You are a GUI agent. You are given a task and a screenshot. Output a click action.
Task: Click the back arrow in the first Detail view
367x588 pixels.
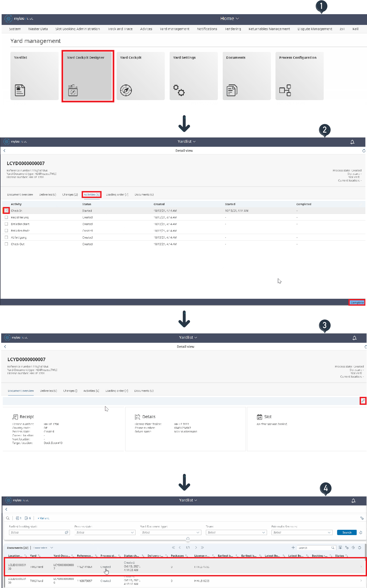point(4,151)
